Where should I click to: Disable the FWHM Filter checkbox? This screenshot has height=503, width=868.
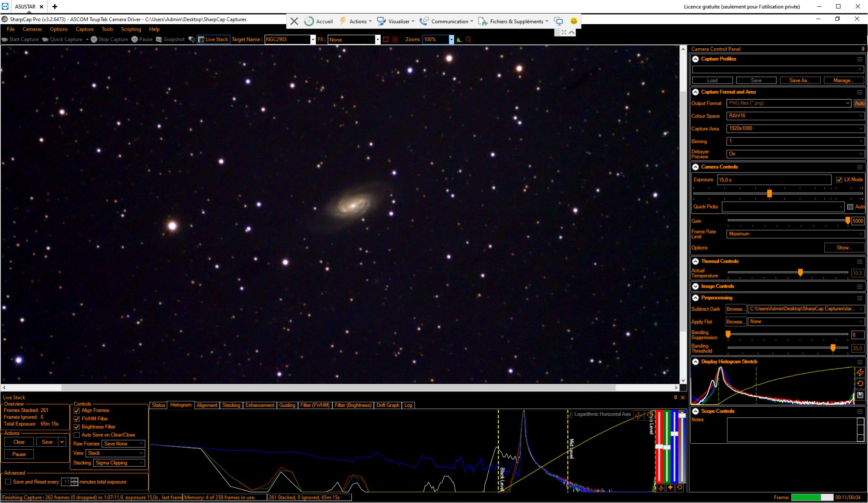tap(77, 419)
